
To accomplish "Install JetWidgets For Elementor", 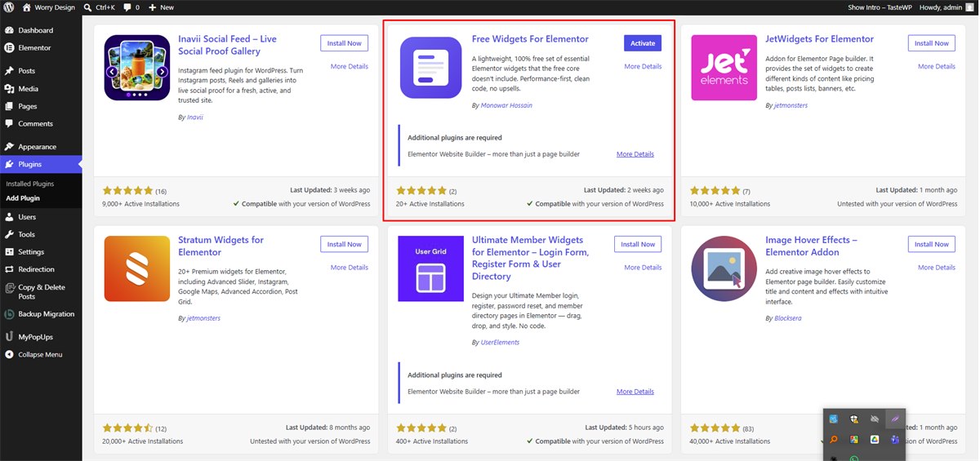I will [931, 43].
